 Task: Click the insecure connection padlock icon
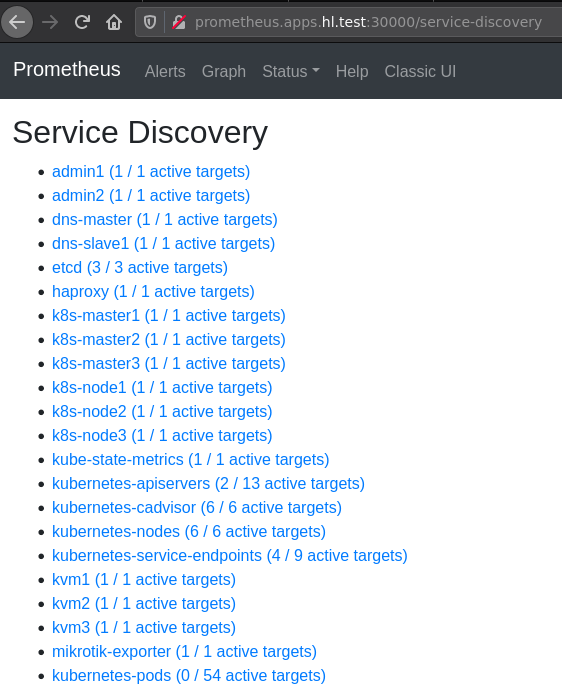pos(179,22)
